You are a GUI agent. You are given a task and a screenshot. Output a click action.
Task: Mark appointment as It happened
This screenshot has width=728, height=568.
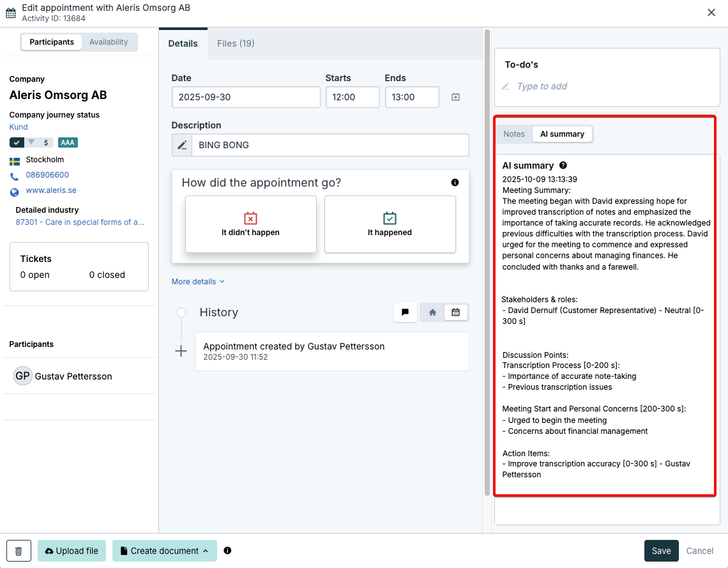[390, 224]
